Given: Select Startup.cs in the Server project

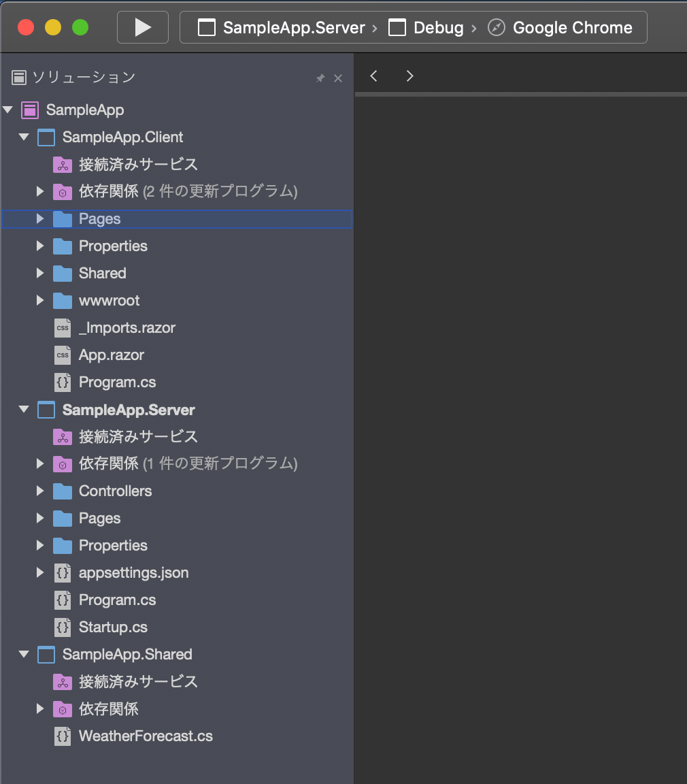Looking at the screenshot, I should (113, 627).
